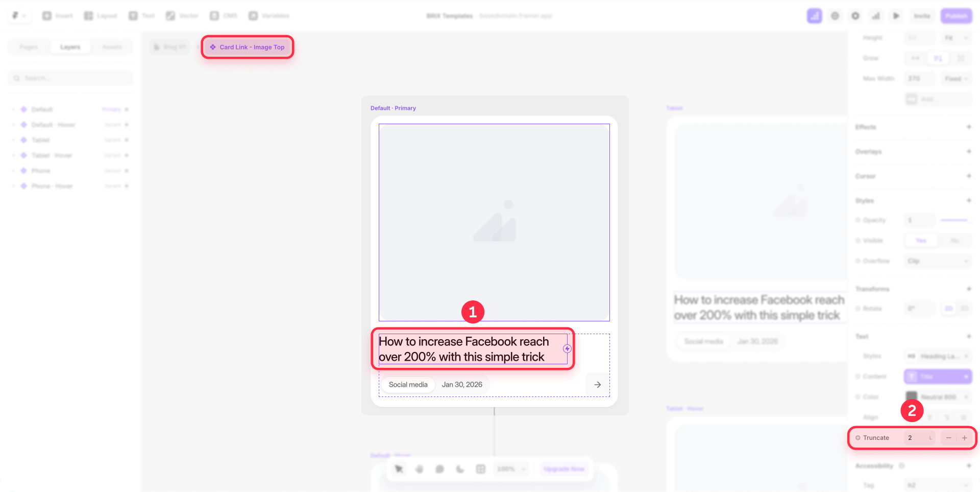Open the Height Fit dropdown

coord(956,38)
